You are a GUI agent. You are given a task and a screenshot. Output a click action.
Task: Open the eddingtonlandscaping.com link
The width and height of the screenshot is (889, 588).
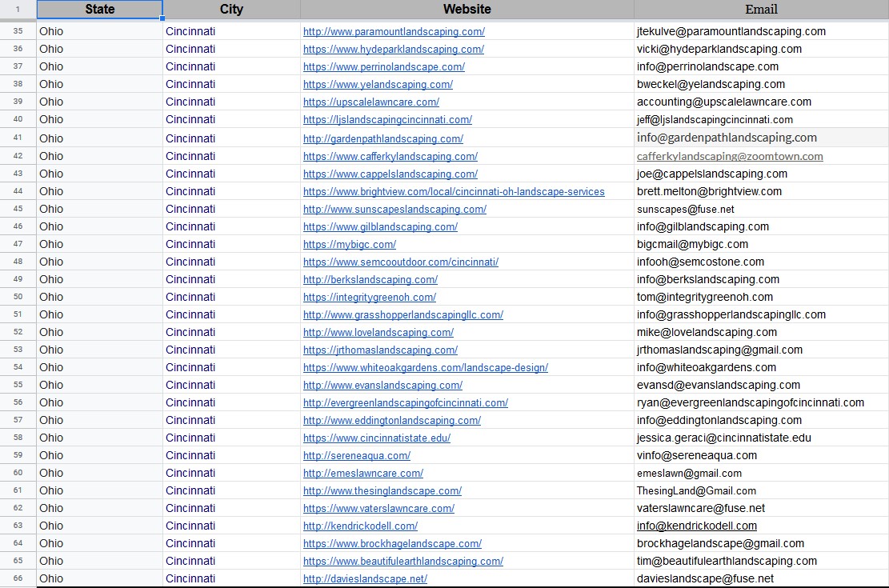(392, 420)
